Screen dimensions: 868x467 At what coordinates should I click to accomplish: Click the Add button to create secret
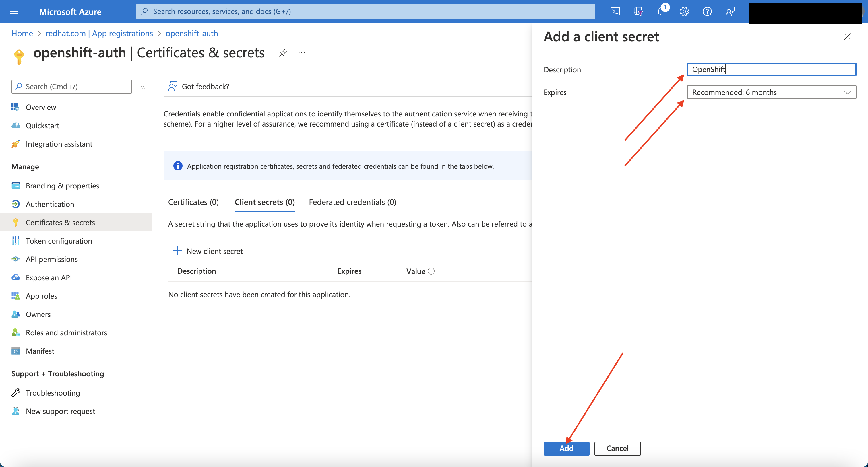pos(567,448)
